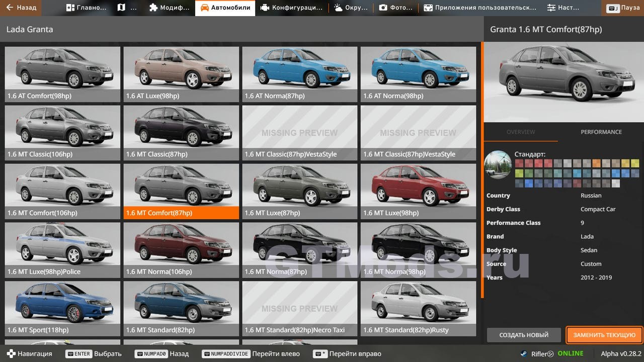Click the Sedan body style value
The height and width of the screenshot is (362, 644).
coord(589,250)
